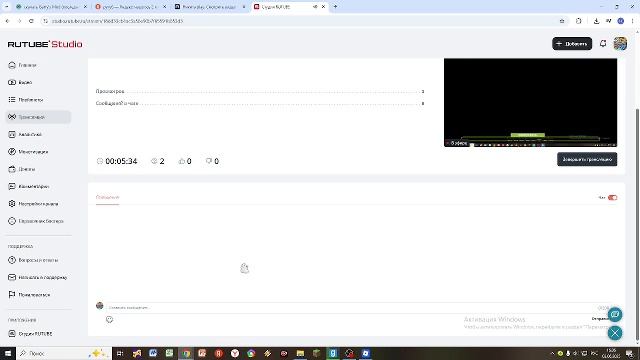The image size is (640, 360).
Task: Open the tab search dropdown arrow
Action: click(7, 7)
